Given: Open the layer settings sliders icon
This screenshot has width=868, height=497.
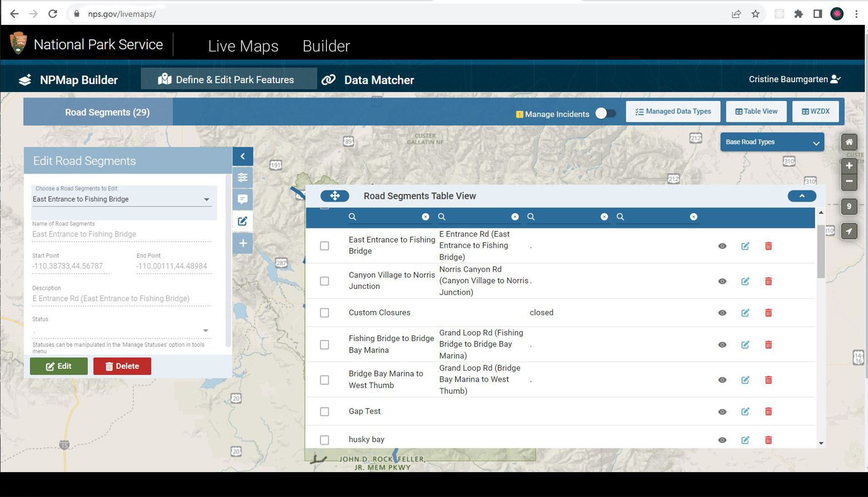Looking at the screenshot, I should coord(243,177).
